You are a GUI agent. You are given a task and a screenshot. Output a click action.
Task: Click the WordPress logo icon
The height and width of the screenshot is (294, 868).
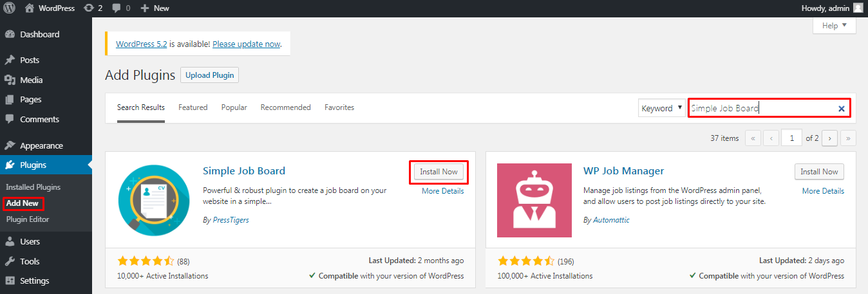point(10,8)
